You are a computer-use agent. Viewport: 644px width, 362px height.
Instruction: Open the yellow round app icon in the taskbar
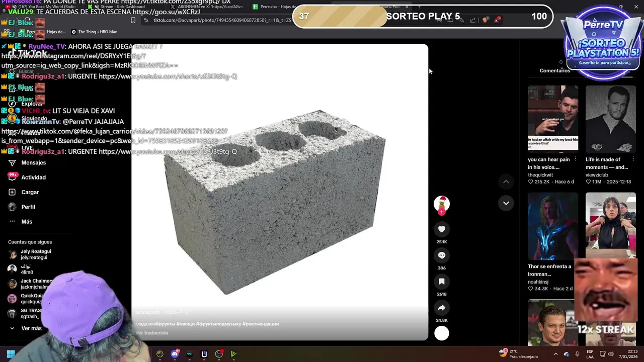click(x=160, y=354)
